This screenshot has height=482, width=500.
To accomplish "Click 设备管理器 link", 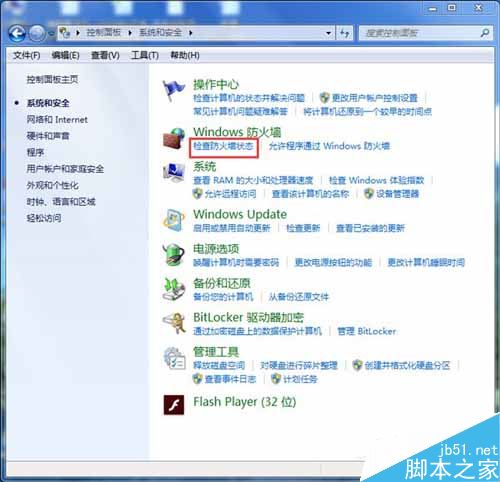I will (x=397, y=194).
